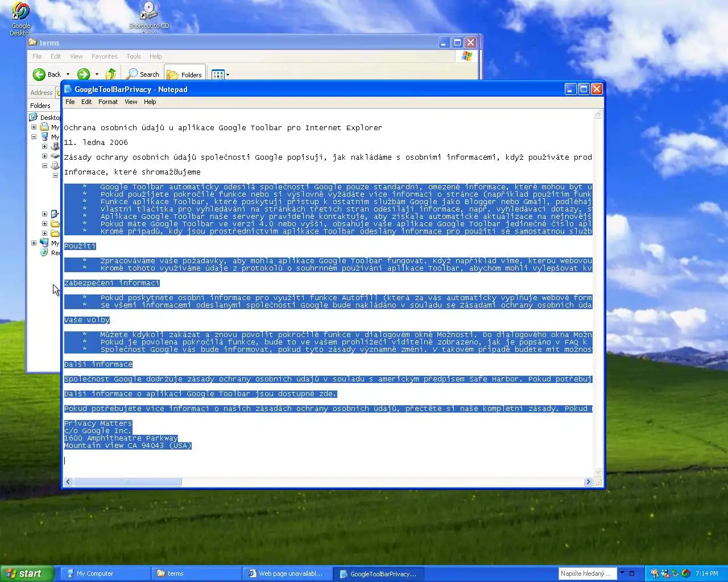Screen dimensions: 728x582
Task: Select the Control Panel icon in tree
Action: (55, 214)
